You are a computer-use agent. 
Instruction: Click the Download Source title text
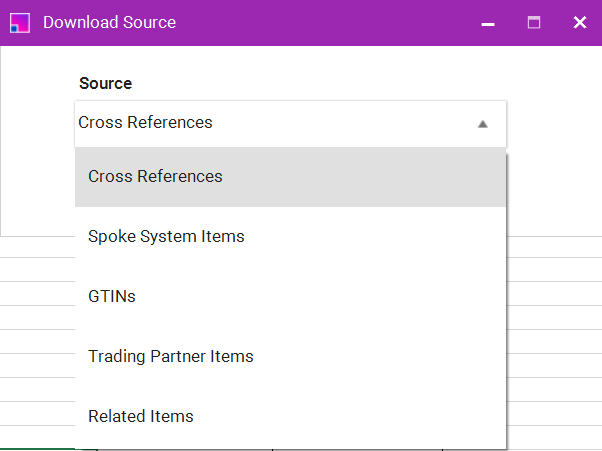pos(109,22)
